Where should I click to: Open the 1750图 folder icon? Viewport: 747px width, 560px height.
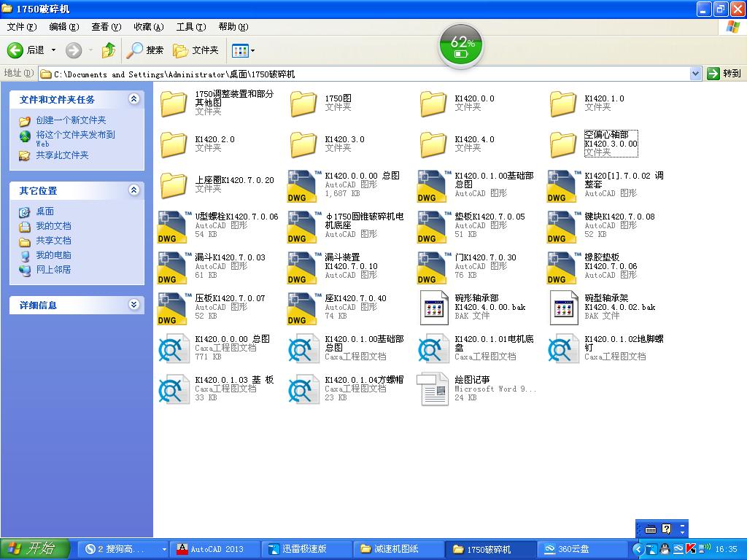(x=303, y=104)
